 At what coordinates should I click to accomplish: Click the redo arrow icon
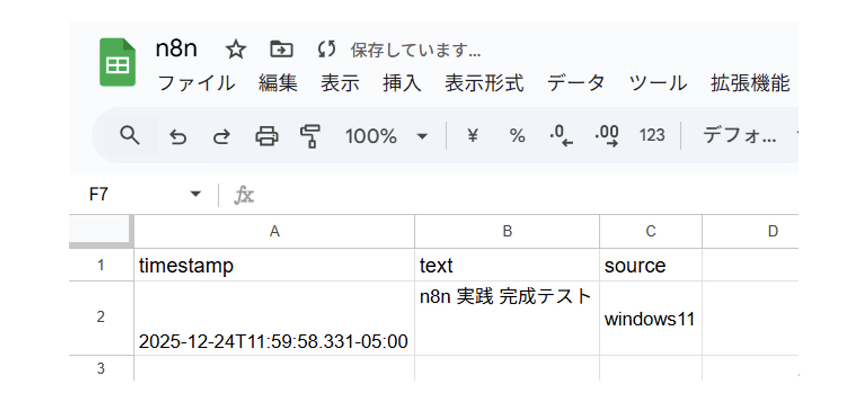click(x=221, y=136)
